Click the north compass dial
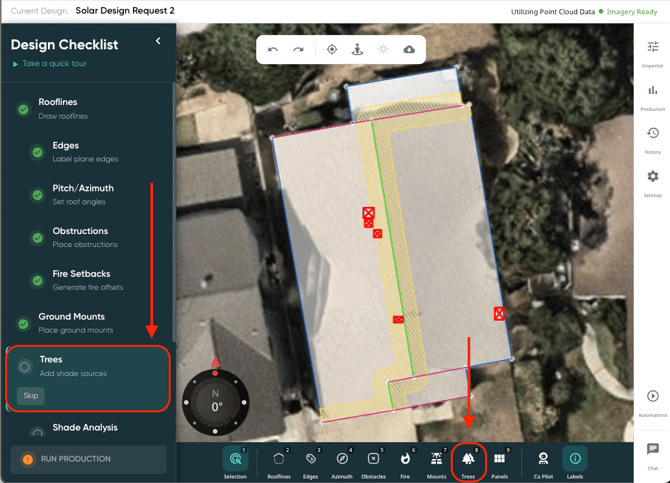The height and width of the screenshot is (483, 670). [x=216, y=402]
